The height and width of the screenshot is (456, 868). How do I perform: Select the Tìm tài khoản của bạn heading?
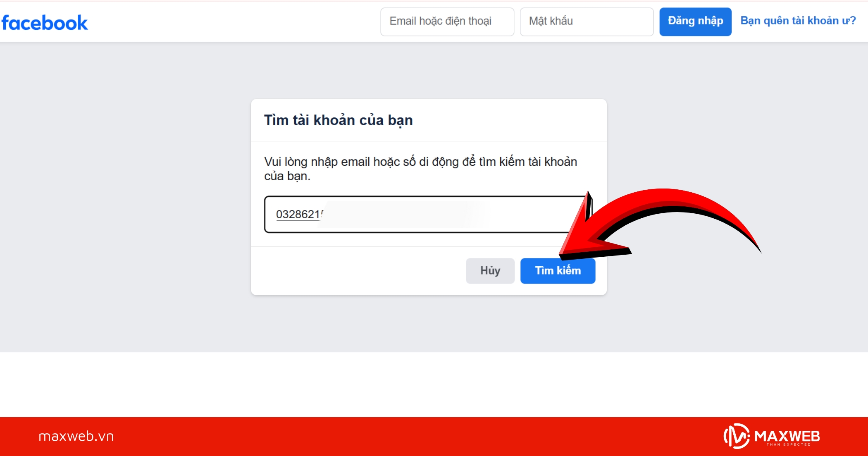click(x=339, y=120)
